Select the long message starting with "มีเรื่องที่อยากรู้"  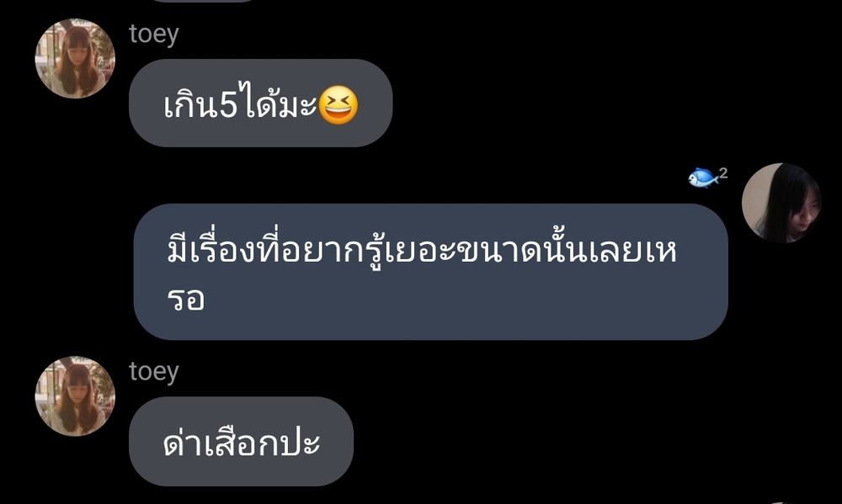[430, 272]
